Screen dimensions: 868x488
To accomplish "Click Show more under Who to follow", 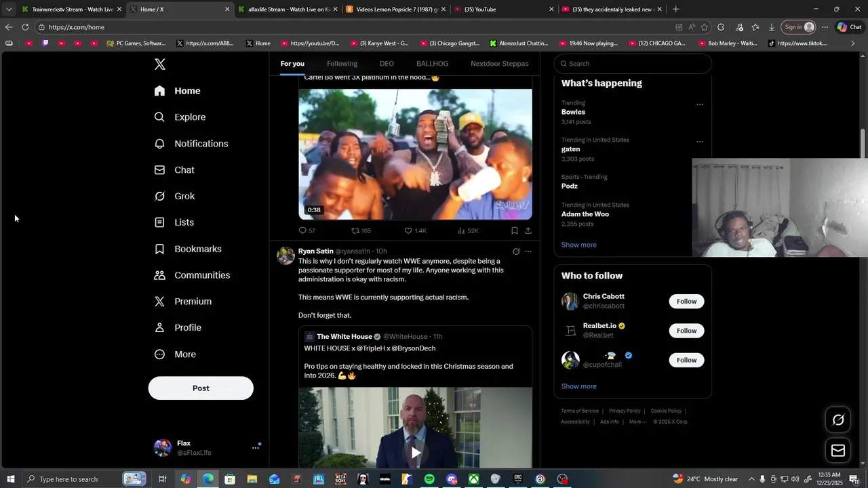I will click(578, 386).
